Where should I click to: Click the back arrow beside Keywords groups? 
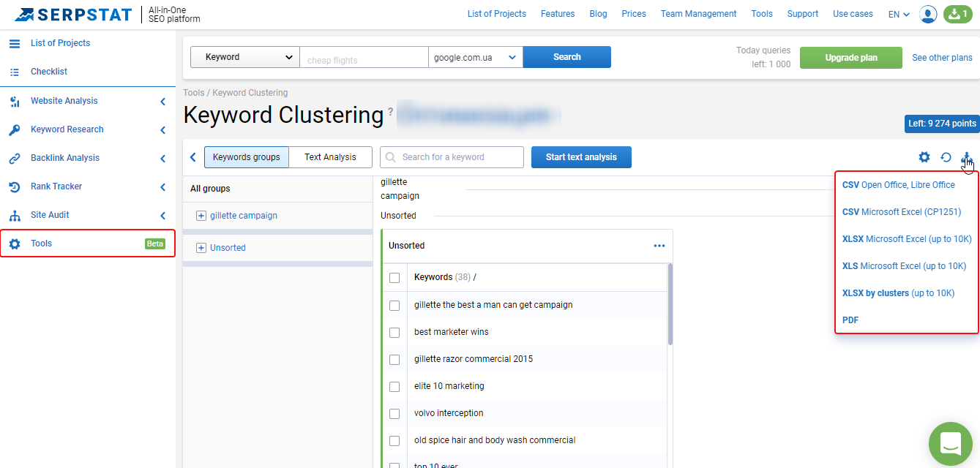click(x=192, y=157)
